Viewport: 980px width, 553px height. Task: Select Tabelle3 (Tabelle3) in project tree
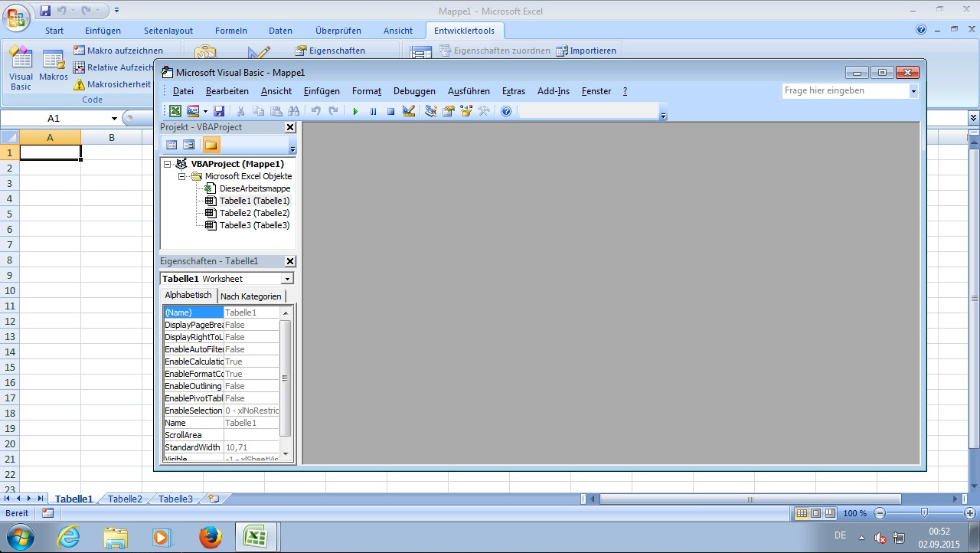point(255,225)
